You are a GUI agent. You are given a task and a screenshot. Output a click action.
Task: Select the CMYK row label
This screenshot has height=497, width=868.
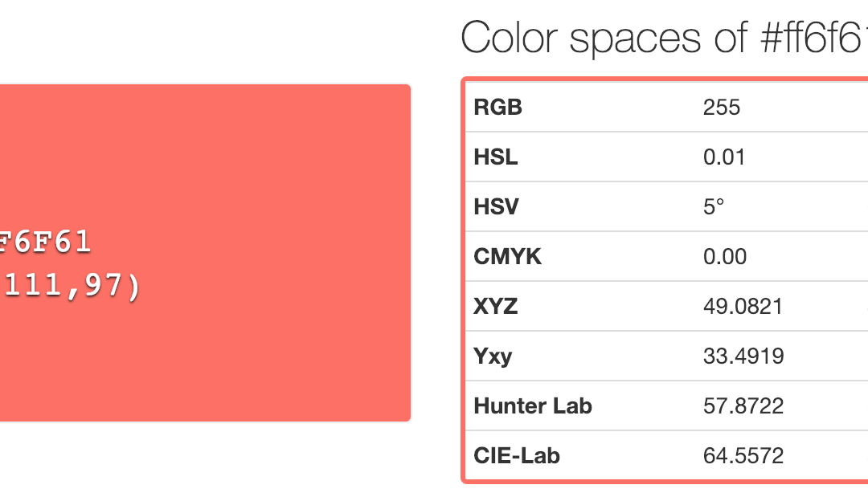508,256
